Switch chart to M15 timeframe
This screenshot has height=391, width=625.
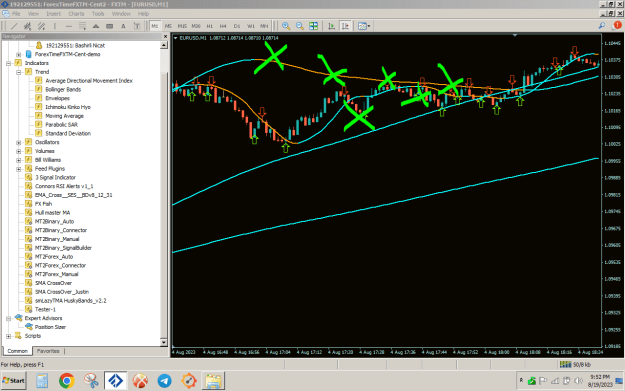click(x=182, y=26)
